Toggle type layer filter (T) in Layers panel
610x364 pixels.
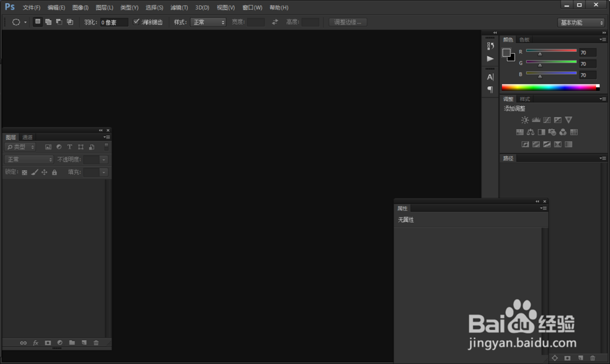70,147
